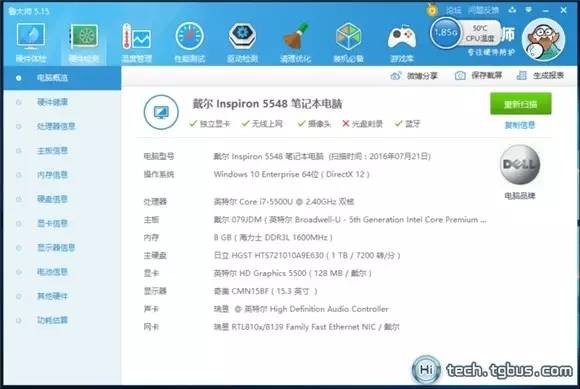Select the 装机必备 colored cube icon
Viewport: 580px width, 389px height.
pyautogui.click(x=348, y=42)
